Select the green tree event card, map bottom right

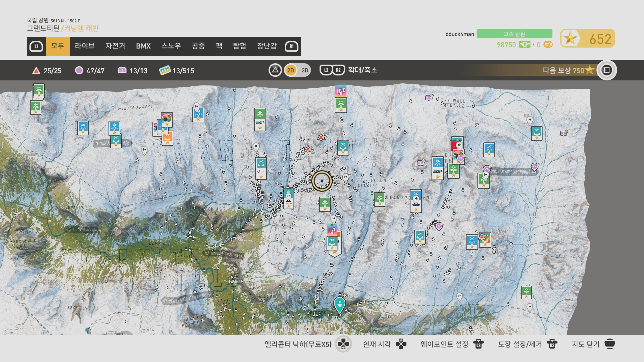[x=526, y=292]
